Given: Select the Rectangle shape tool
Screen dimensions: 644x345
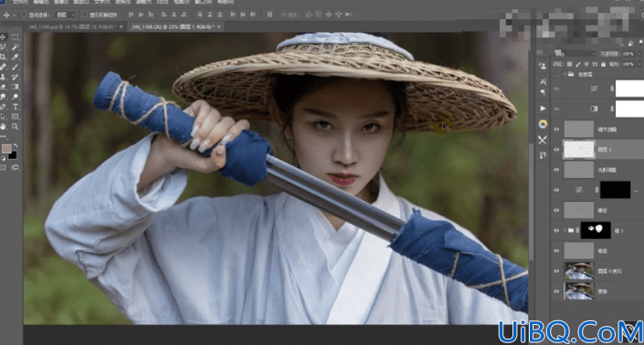Looking at the screenshot, I should click(x=16, y=117).
